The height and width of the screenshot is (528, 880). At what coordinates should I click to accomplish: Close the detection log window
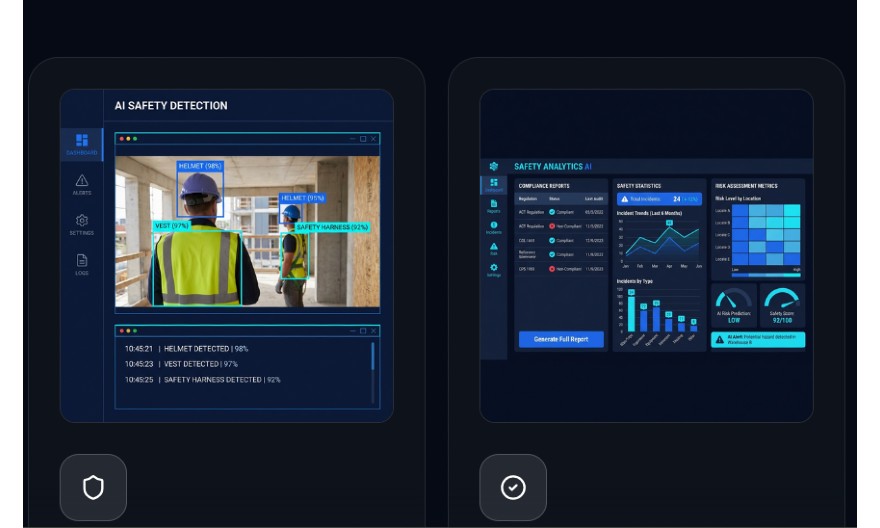pos(373,331)
